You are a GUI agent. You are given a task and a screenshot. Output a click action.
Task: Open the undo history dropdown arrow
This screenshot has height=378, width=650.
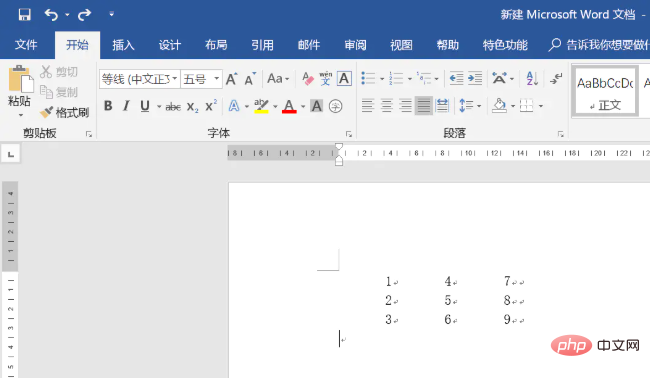pos(67,15)
